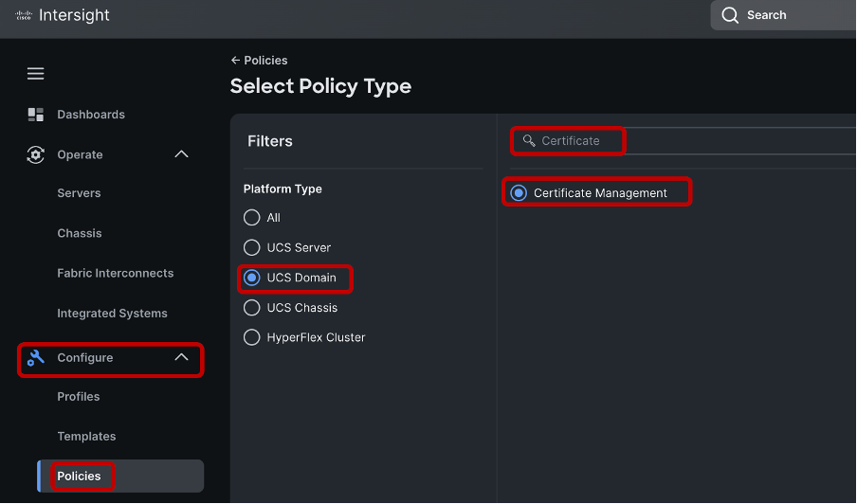Choose the Certificate Management policy
Image resolution: width=857 pixels, height=504 pixels.
click(519, 192)
